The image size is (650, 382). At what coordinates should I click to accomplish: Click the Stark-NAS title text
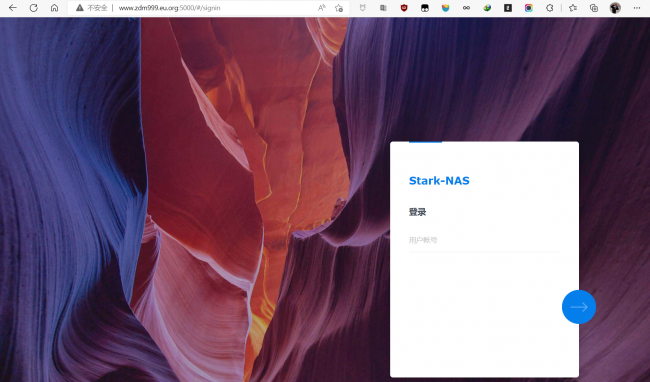click(439, 181)
